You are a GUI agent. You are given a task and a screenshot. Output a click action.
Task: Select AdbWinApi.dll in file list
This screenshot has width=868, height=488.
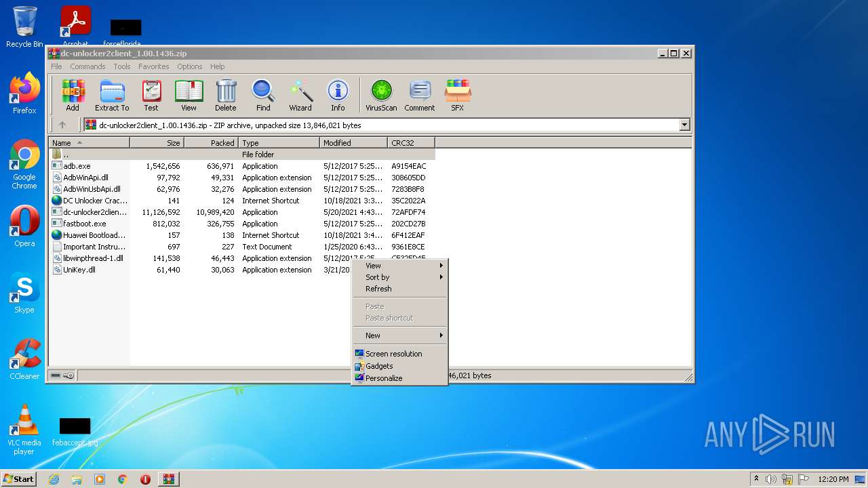point(242,178)
